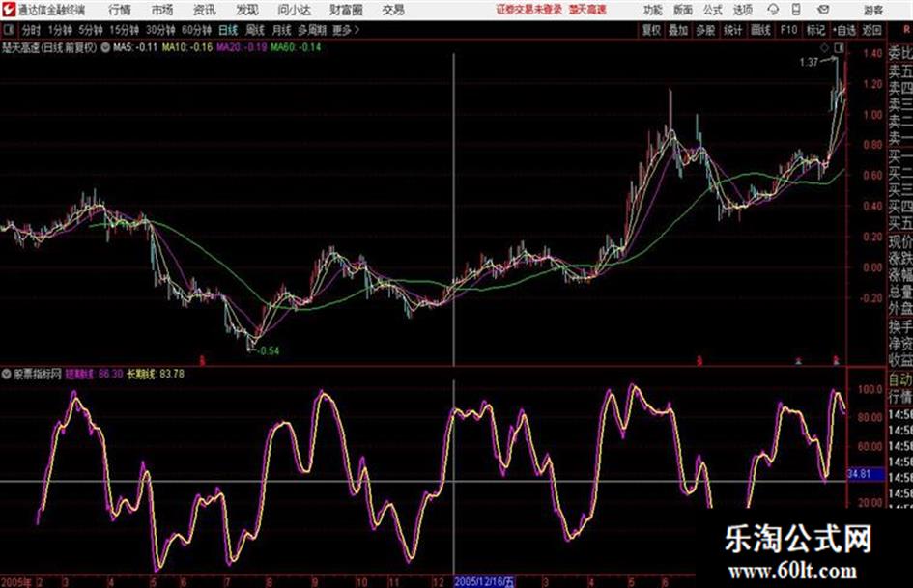Open the customer service headset icon
This screenshot has width=913, height=588.
(773, 10)
